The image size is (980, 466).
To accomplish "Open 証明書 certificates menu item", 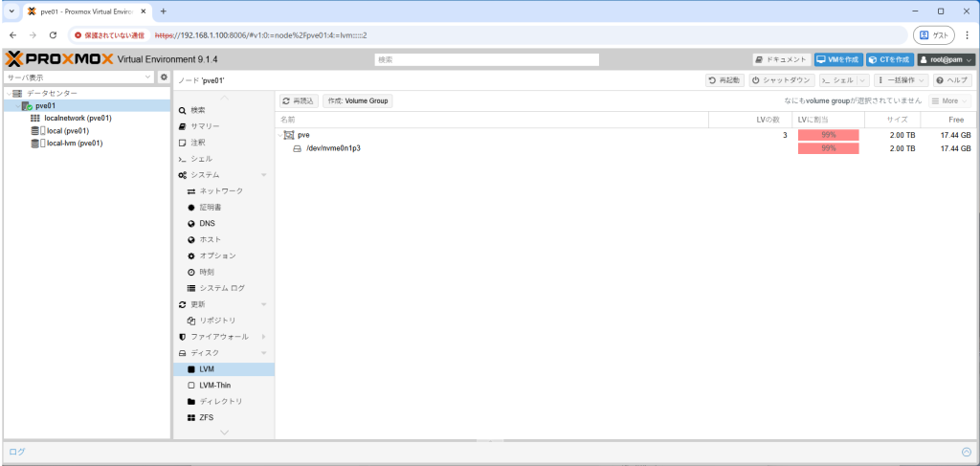I will 224,208.
